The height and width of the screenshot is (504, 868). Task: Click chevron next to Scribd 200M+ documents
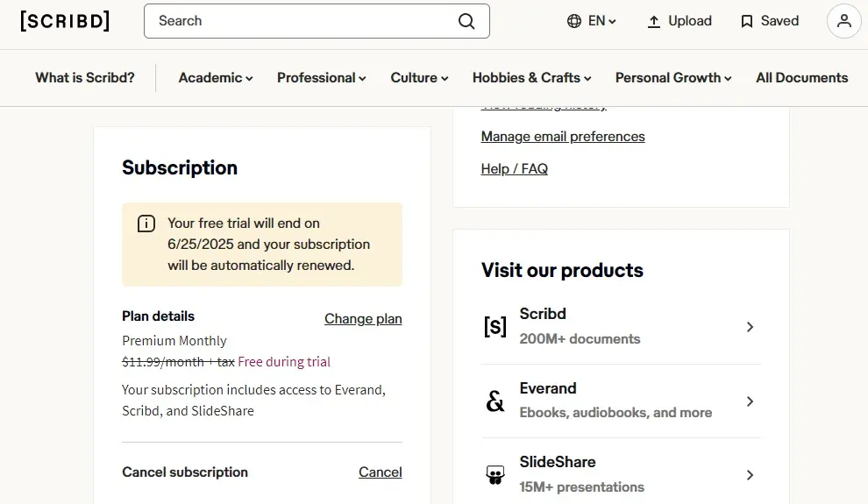pyautogui.click(x=750, y=327)
